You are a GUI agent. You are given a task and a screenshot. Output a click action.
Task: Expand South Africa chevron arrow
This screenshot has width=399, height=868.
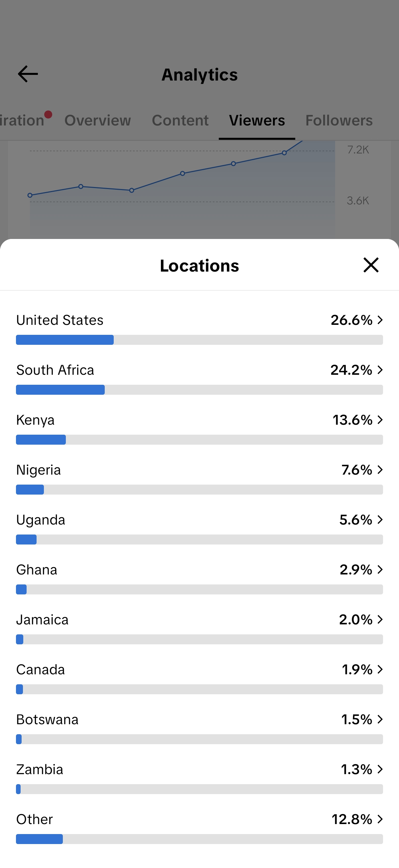pos(380,370)
